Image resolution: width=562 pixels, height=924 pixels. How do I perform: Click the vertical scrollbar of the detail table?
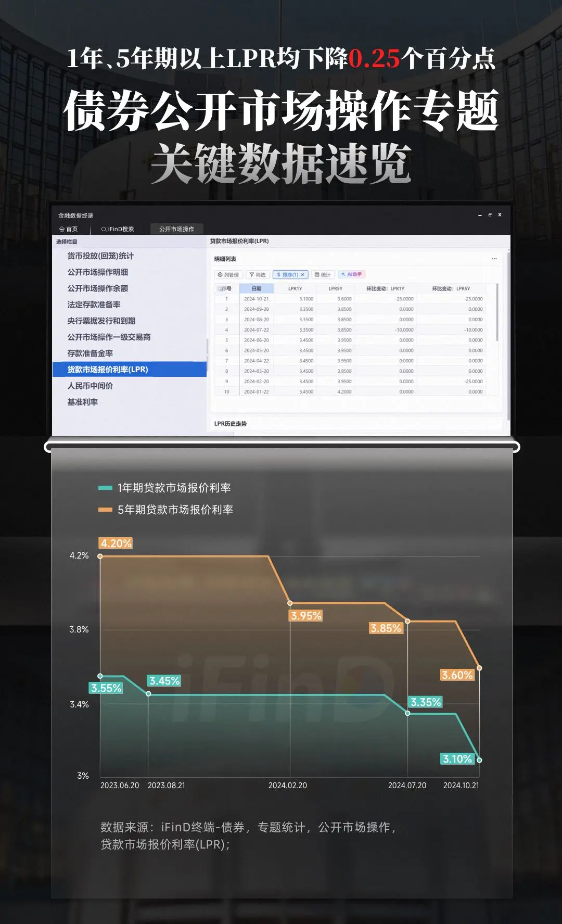[x=497, y=312]
